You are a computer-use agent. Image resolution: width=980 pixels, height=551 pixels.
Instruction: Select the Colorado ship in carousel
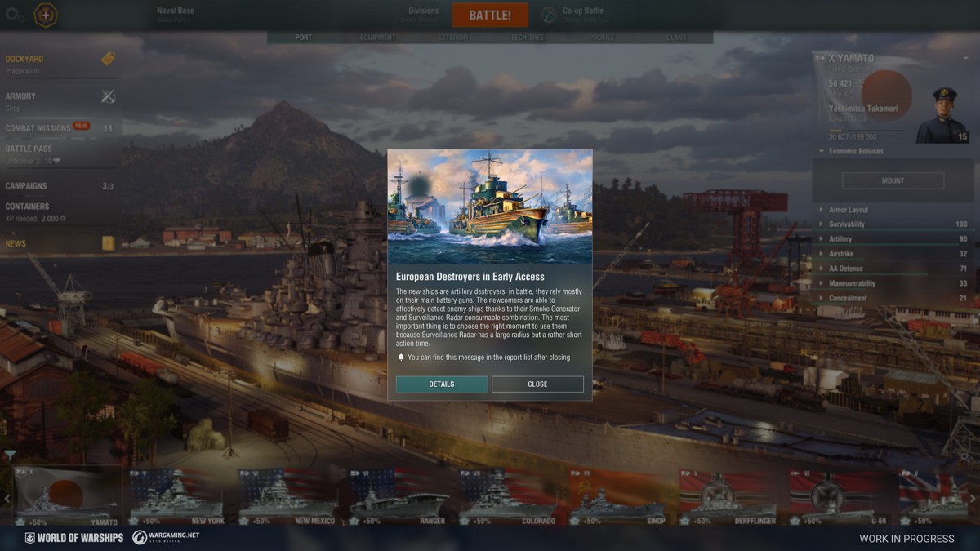tap(508, 496)
